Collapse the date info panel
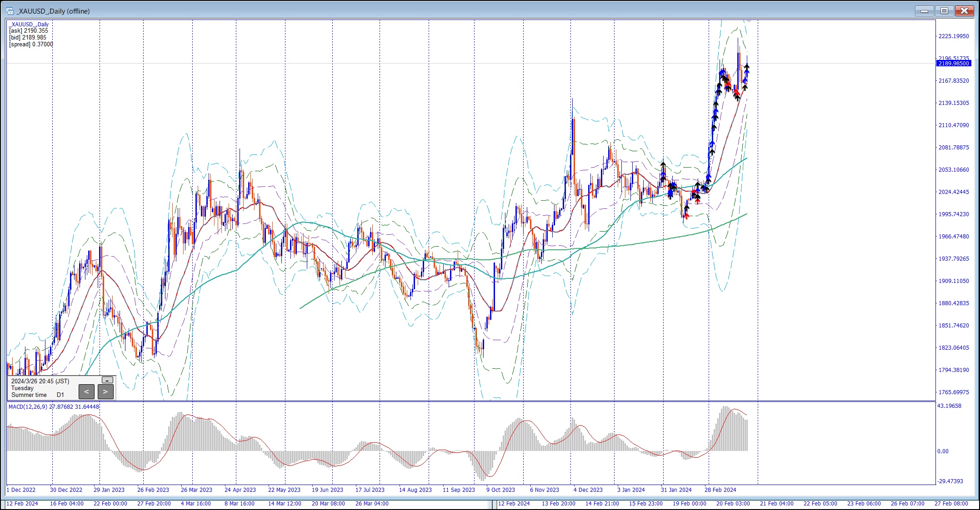 pyautogui.click(x=107, y=380)
